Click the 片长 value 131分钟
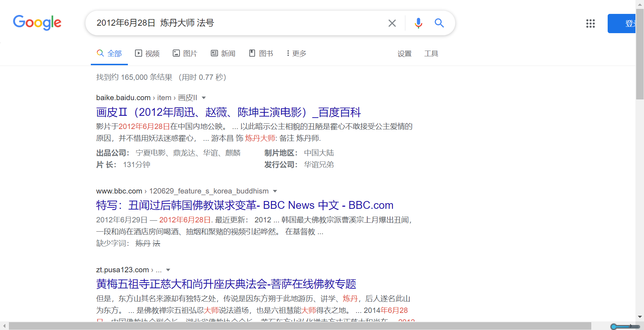This screenshot has width=644, height=330. (137, 165)
